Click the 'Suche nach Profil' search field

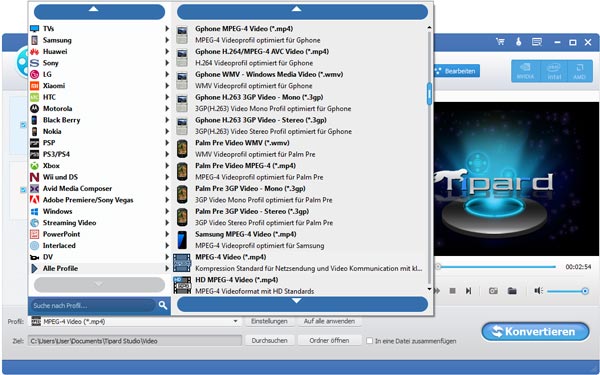pos(93,305)
